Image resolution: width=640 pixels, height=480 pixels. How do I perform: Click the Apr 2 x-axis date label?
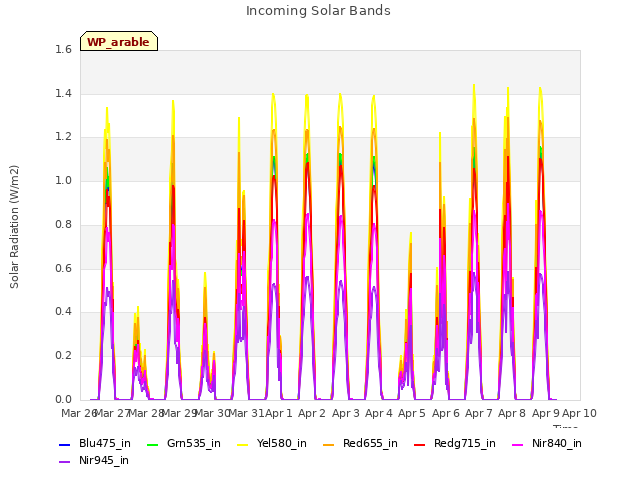coord(312,413)
